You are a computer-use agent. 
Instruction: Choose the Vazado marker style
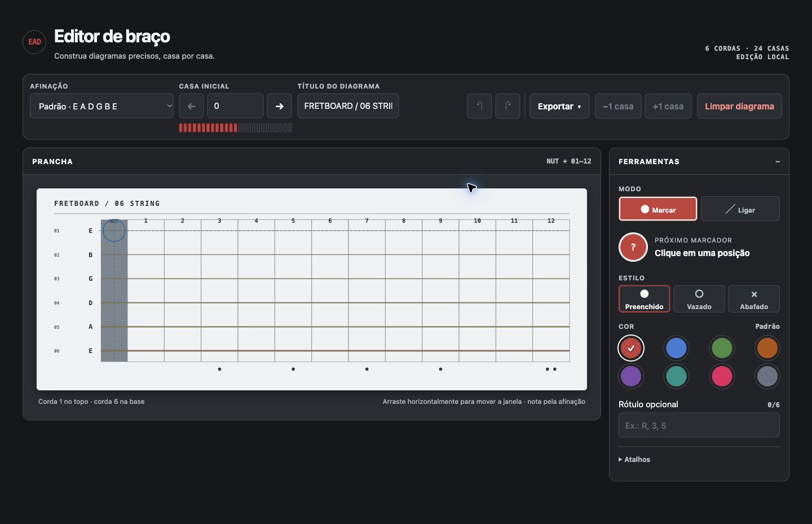[x=699, y=299]
